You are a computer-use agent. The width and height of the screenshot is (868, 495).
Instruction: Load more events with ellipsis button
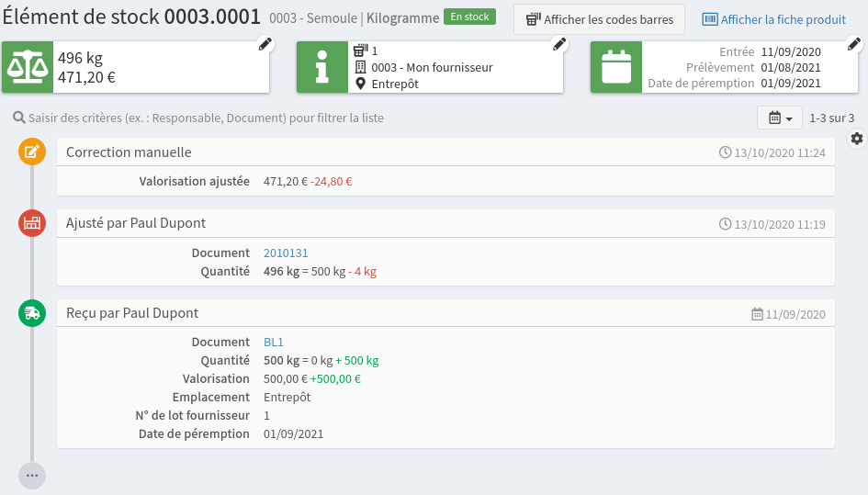pos(32,475)
